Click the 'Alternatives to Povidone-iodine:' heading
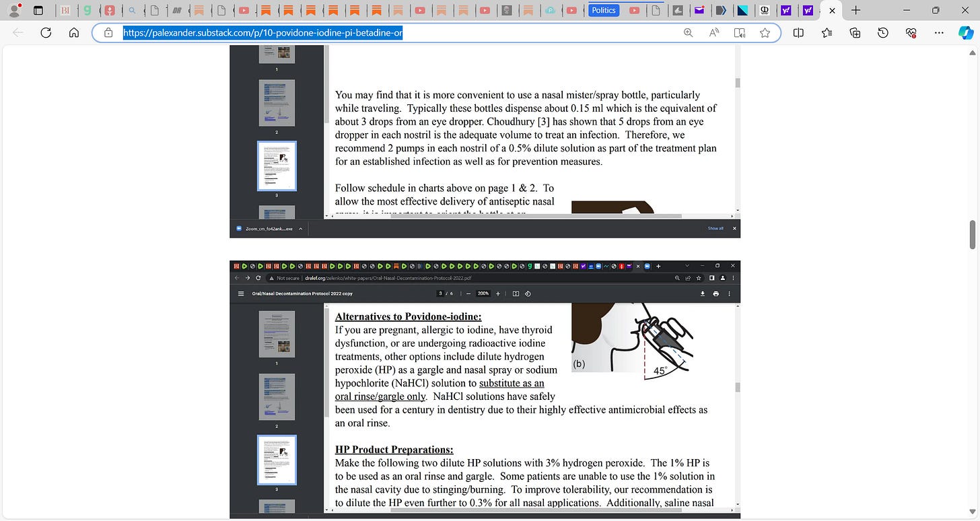The height and width of the screenshot is (521, 980). (x=409, y=316)
